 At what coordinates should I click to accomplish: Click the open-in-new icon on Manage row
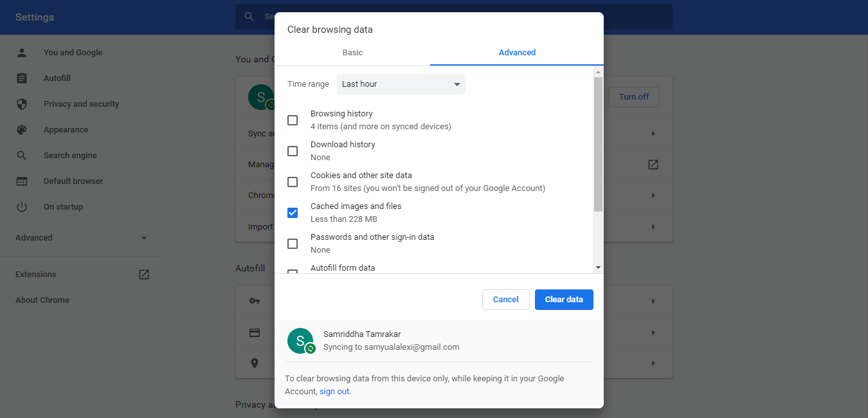(x=653, y=165)
